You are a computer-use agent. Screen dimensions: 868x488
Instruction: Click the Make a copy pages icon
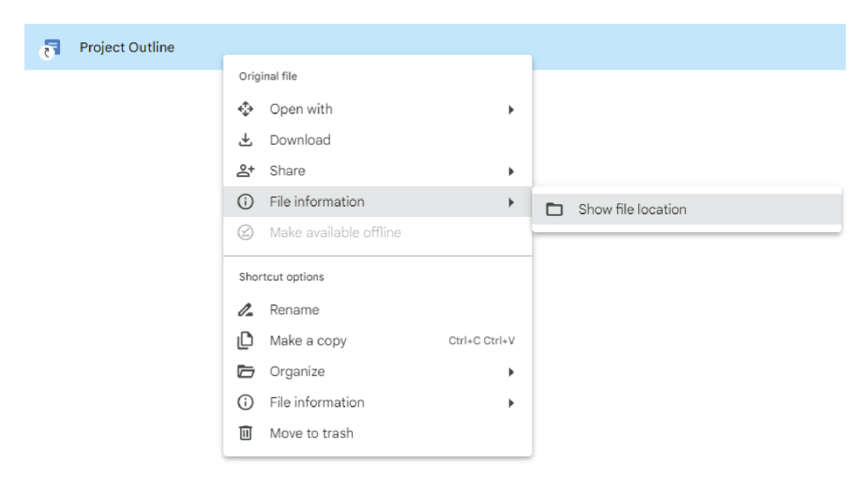[x=245, y=340]
